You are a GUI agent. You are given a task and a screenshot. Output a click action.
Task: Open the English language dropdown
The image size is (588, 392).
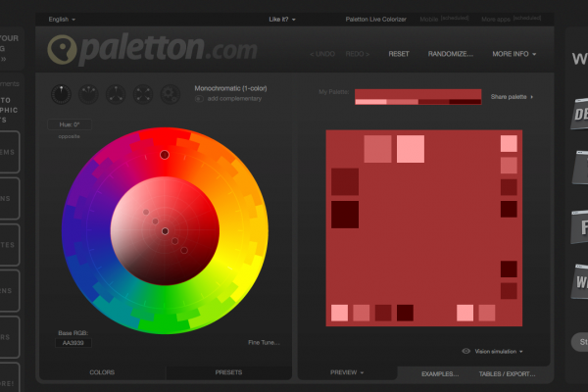62,20
